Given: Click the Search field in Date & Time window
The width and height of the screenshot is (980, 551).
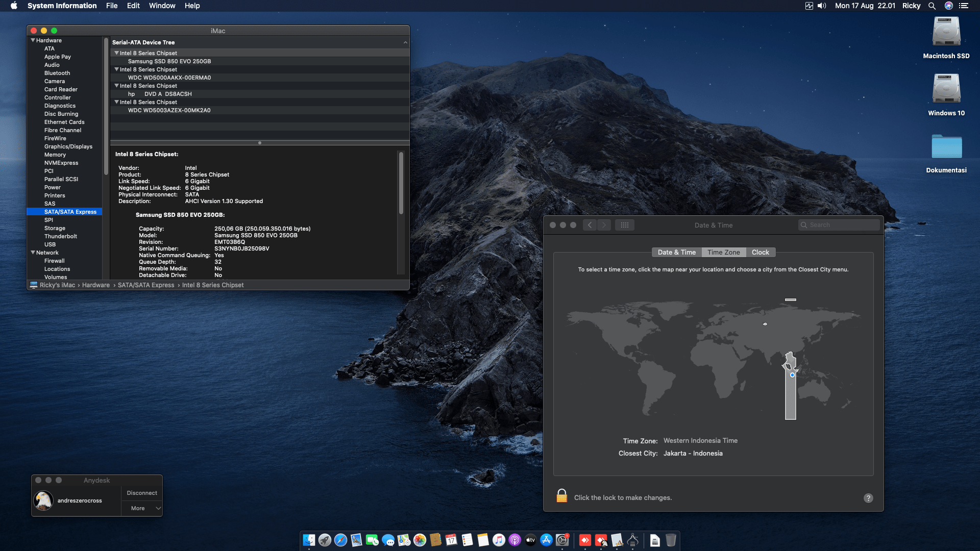Looking at the screenshot, I should tap(839, 225).
